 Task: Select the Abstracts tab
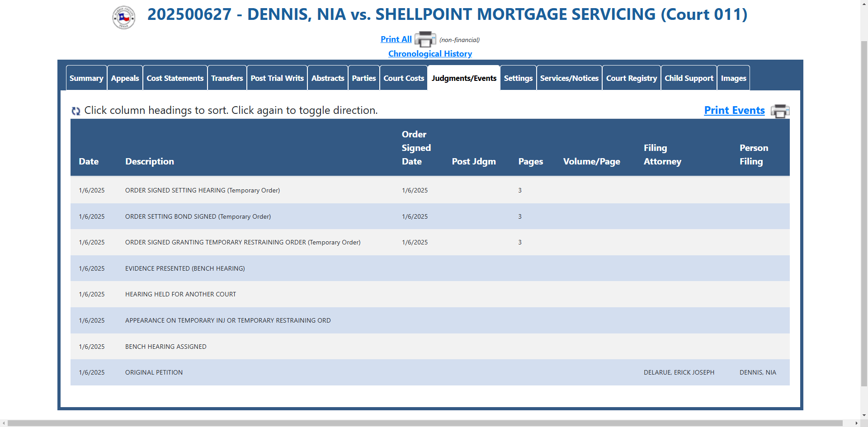328,78
